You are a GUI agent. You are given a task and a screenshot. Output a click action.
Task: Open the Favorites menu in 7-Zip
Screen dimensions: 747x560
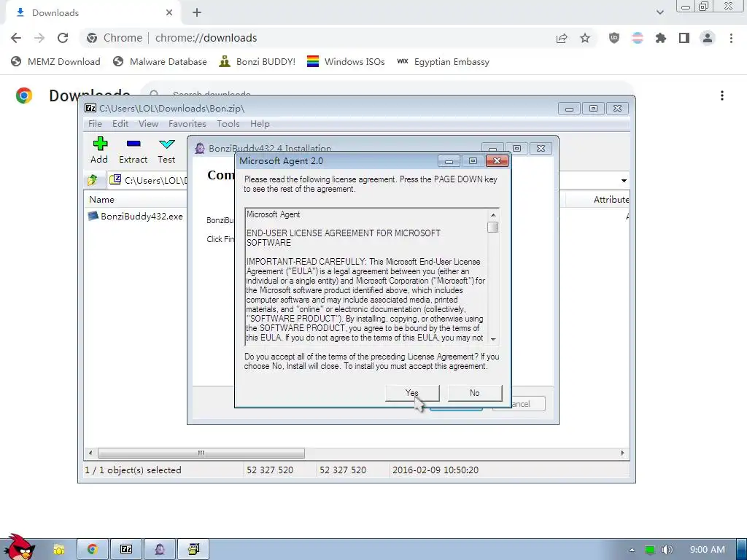(x=187, y=124)
